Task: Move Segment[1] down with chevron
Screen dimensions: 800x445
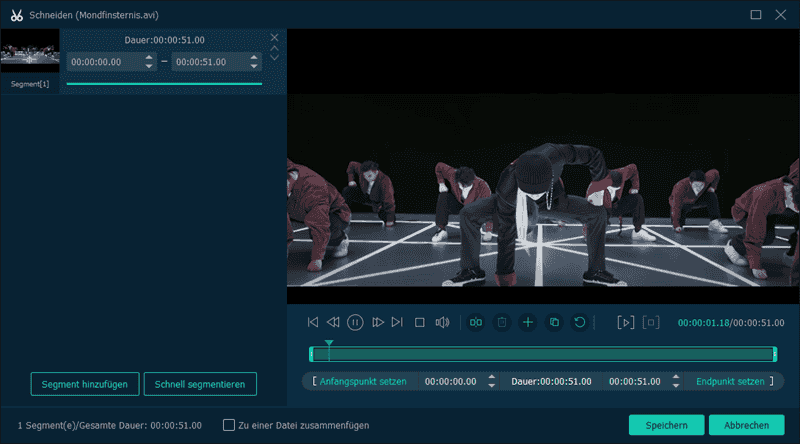Action: (274, 58)
